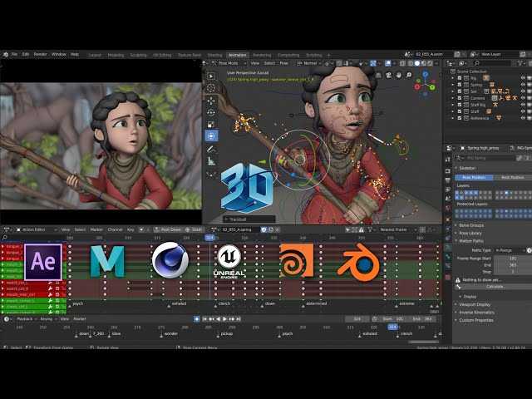Toggle viewport overlays button in header
Viewport: 532px width, 399px height.
click(388, 63)
